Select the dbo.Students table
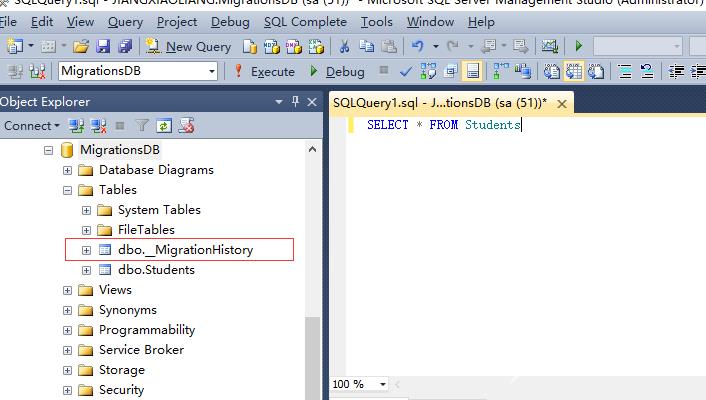This screenshot has width=706, height=400. [156, 270]
